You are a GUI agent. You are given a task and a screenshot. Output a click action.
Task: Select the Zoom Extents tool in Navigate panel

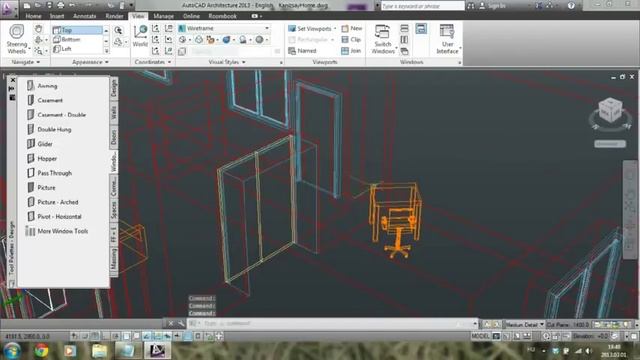(38, 51)
